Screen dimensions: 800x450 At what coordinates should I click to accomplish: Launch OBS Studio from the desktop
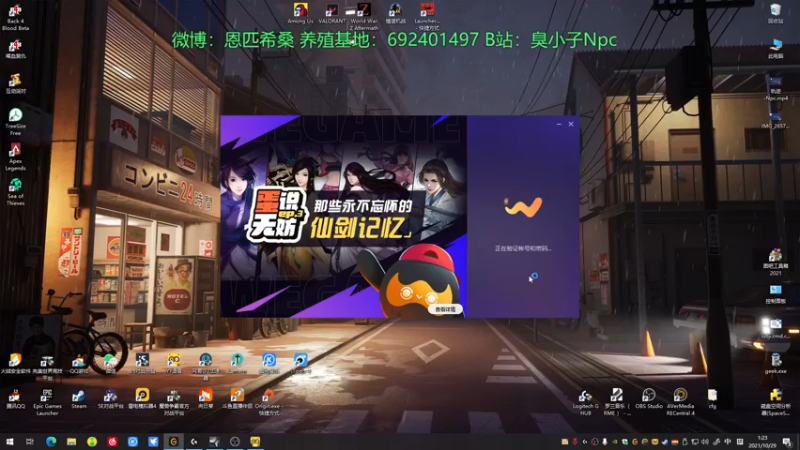[648, 398]
